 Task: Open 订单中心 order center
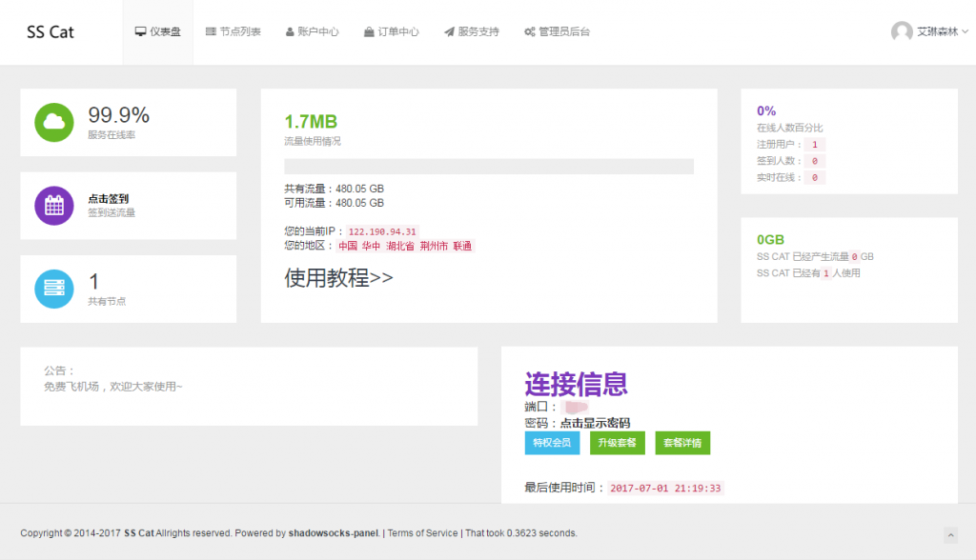tap(391, 31)
